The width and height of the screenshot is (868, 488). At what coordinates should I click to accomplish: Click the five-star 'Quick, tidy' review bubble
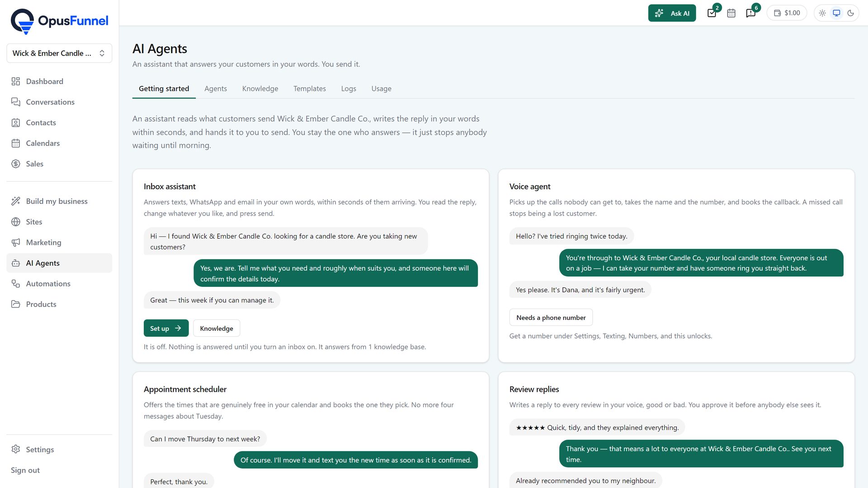pos(597,428)
